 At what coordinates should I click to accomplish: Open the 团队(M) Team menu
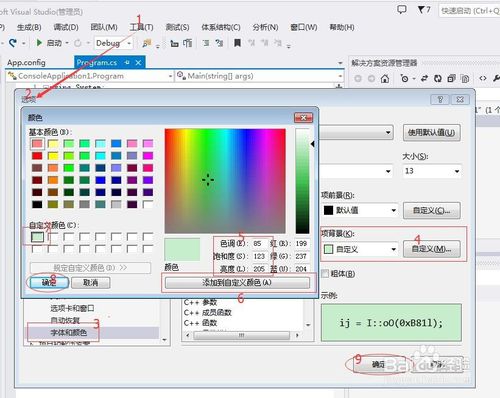tap(104, 27)
